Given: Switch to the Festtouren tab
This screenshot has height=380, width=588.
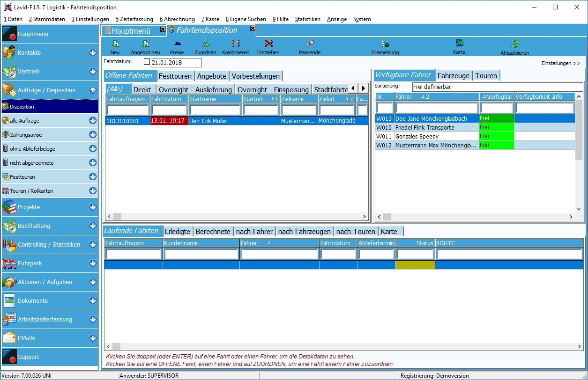Looking at the screenshot, I should (175, 76).
